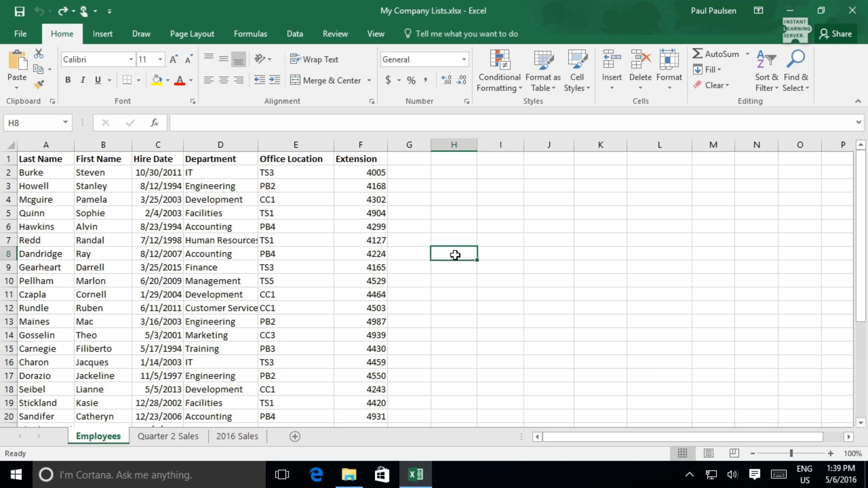The width and height of the screenshot is (868, 488).
Task: Open Conditional Formatting menu
Action: pyautogui.click(x=500, y=70)
